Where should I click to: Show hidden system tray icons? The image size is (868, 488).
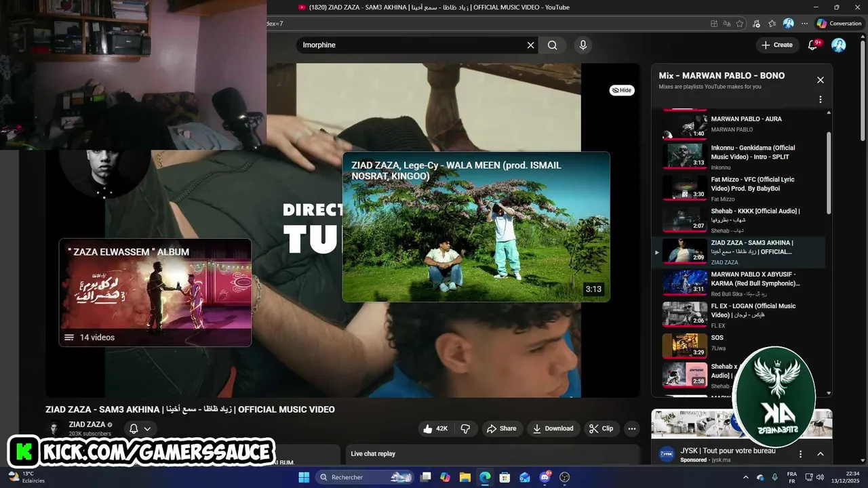point(746,477)
